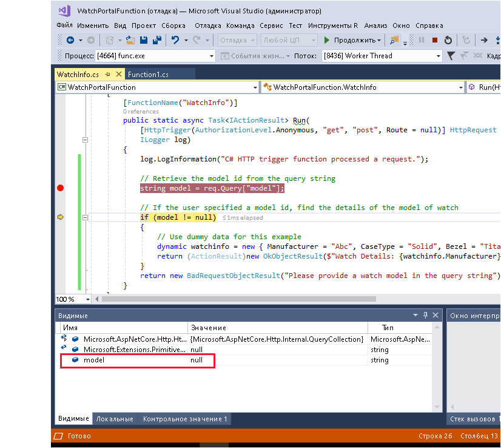
Task: Click the refresh icon beside Microsoft.AspNetCore.Http row
Action: [64, 338]
